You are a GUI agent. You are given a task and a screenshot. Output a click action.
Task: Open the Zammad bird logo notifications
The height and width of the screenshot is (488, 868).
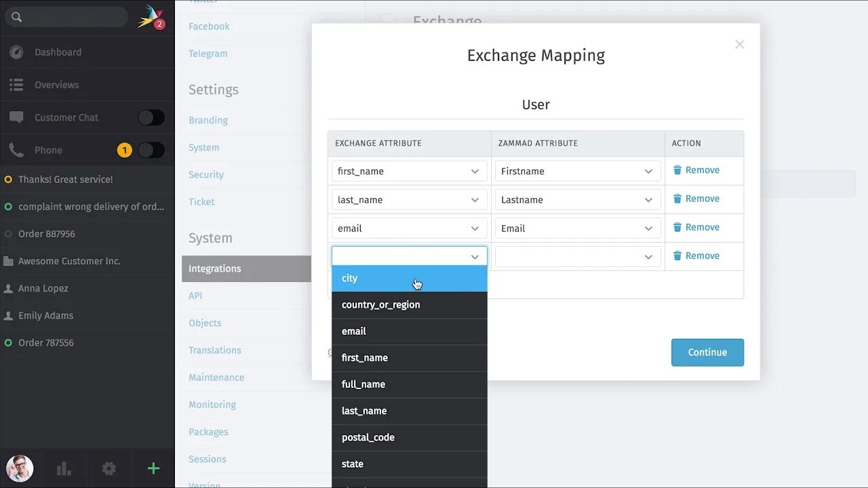151,17
